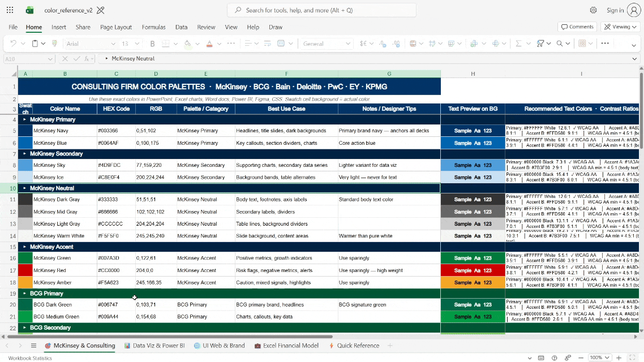
Task: Click the Borders icon in the ribbon
Action: 165,44
